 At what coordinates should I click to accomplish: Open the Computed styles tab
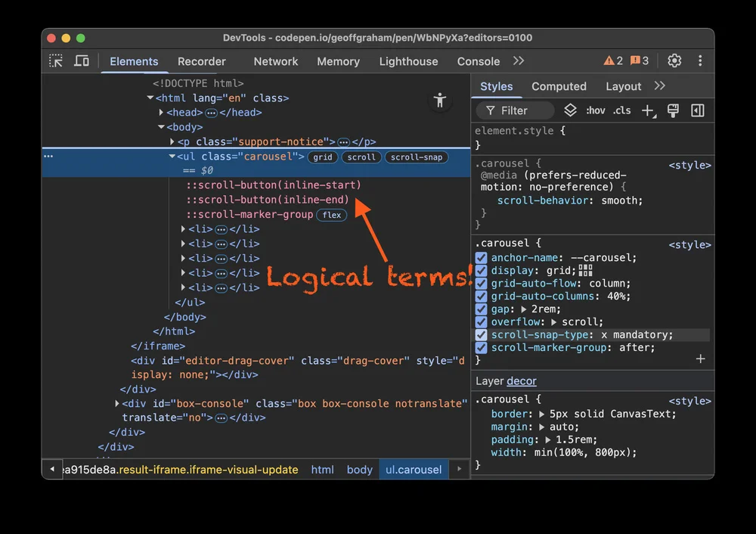(559, 86)
